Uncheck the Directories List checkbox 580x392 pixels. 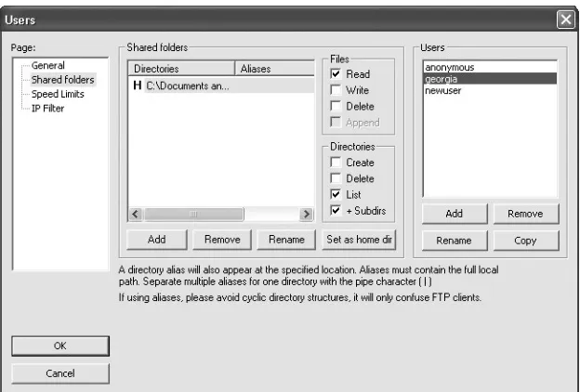pos(336,194)
